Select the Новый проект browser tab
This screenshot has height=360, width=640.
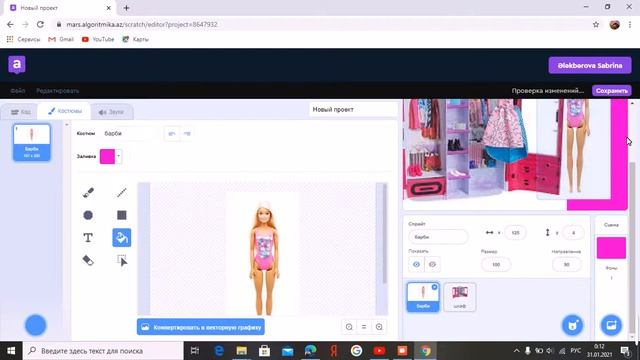tap(60, 8)
